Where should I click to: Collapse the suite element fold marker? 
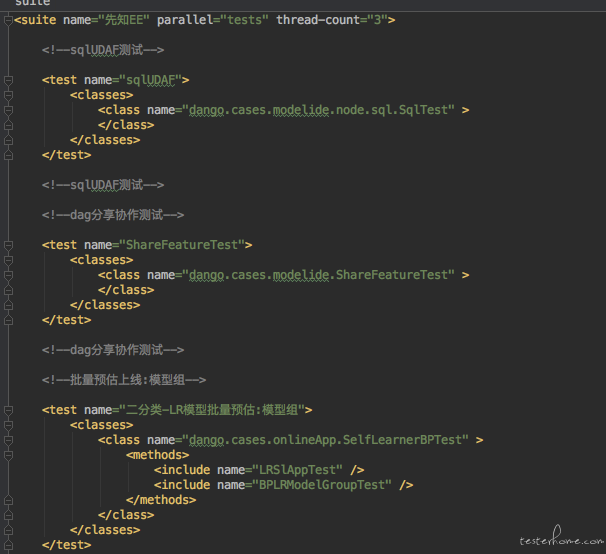coord(8,20)
